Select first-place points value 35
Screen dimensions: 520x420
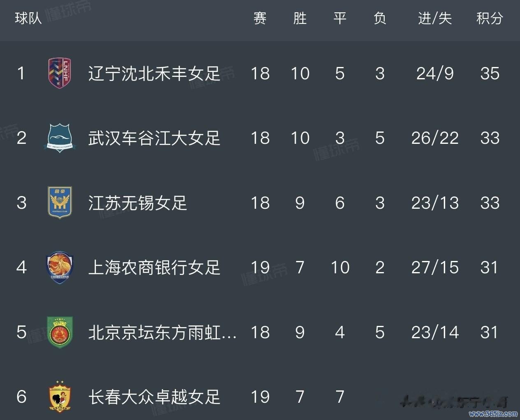point(490,74)
